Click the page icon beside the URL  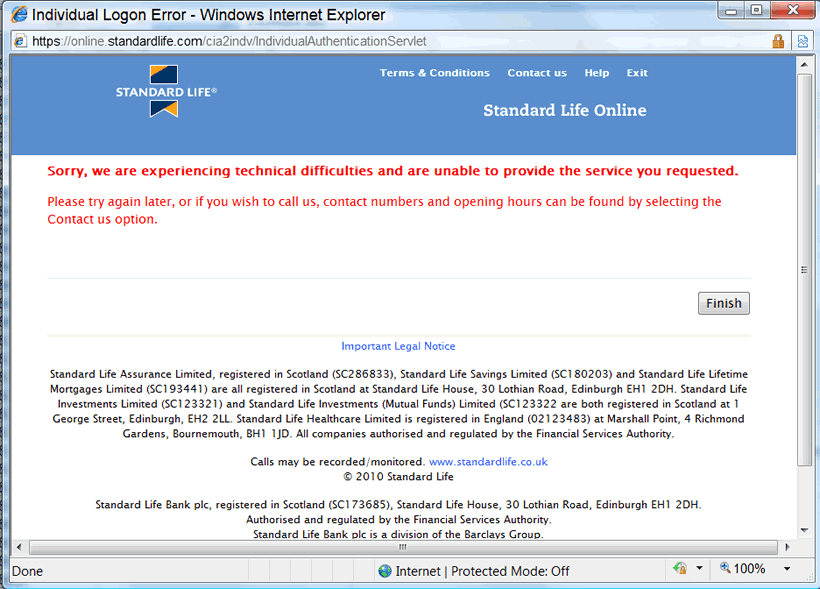[20, 41]
